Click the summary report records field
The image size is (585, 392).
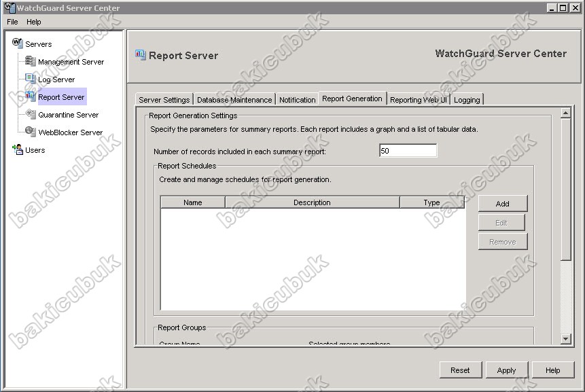pyautogui.click(x=408, y=151)
